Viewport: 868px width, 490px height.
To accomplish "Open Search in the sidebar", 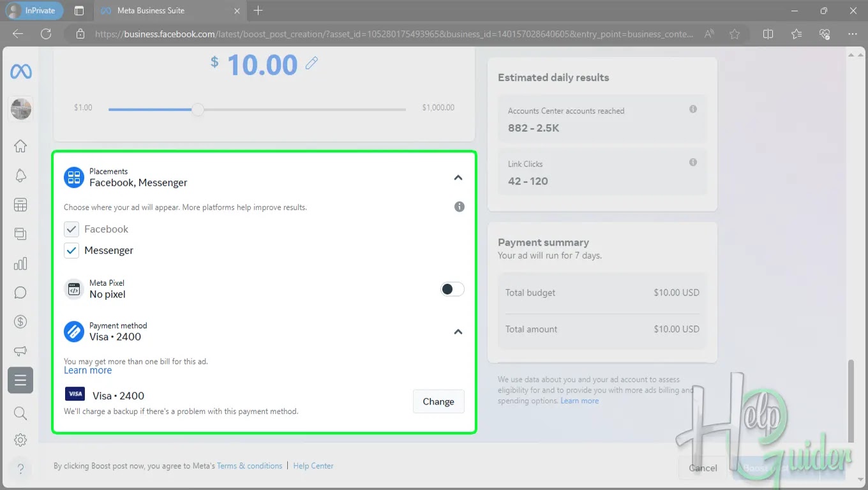I will pyautogui.click(x=20, y=413).
